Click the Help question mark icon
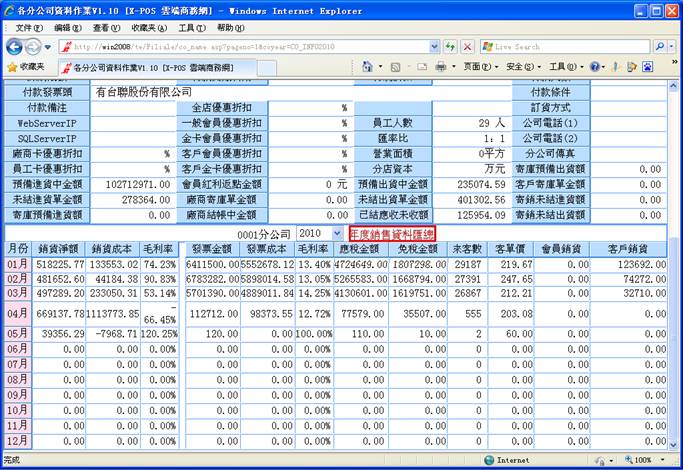This screenshot has height=470, width=683. click(597, 67)
